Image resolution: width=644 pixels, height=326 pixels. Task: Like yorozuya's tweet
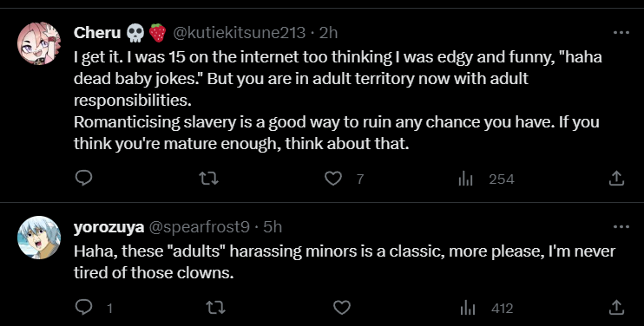coord(341,307)
